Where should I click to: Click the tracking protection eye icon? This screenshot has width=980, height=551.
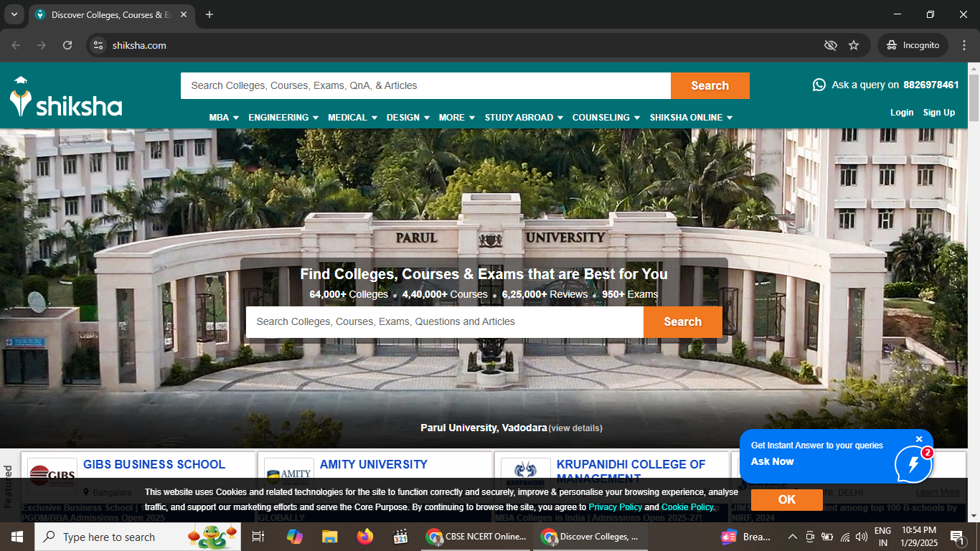click(x=831, y=45)
